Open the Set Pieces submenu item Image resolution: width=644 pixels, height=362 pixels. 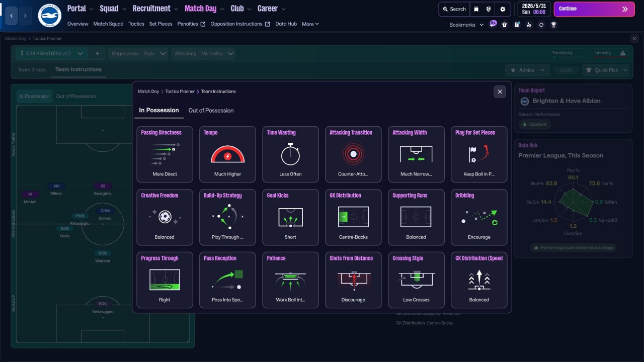[x=161, y=24]
